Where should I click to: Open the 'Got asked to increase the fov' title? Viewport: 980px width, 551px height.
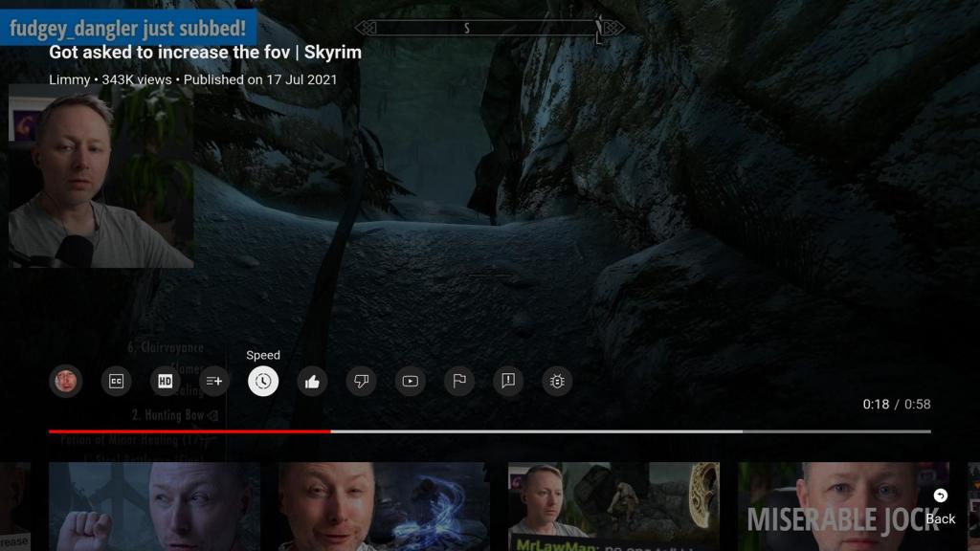[x=203, y=53]
